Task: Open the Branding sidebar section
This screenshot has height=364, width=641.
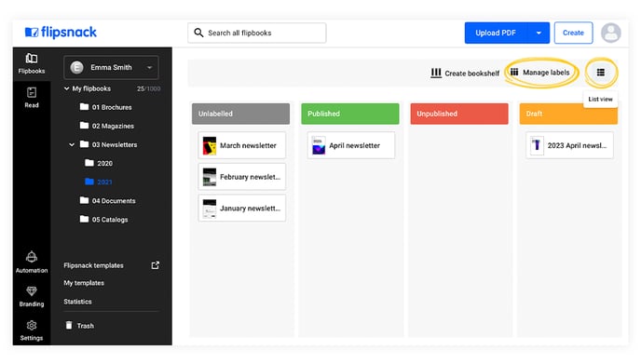Action: pos(32,296)
